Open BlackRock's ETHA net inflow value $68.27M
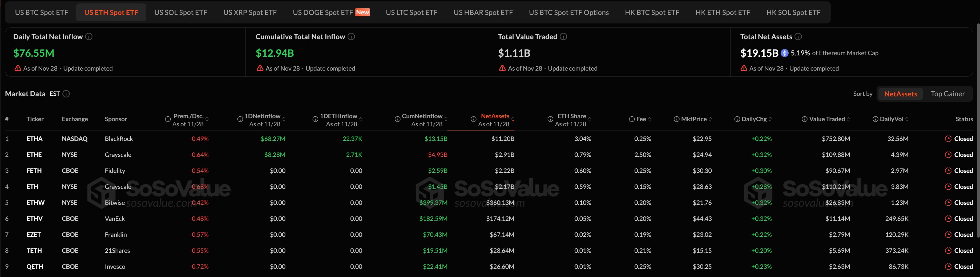Screen dimensions: 980x277 click(273, 139)
